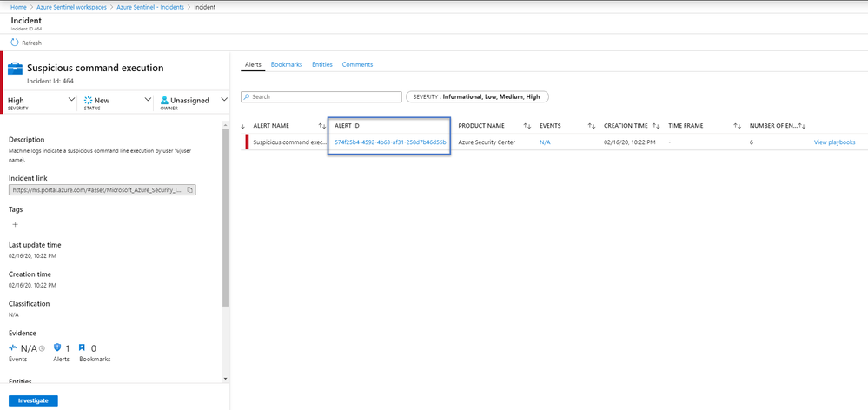The width and height of the screenshot is (868, 410).
Task: Click the Alerts shield evidence icon
Action: [57, 347]
